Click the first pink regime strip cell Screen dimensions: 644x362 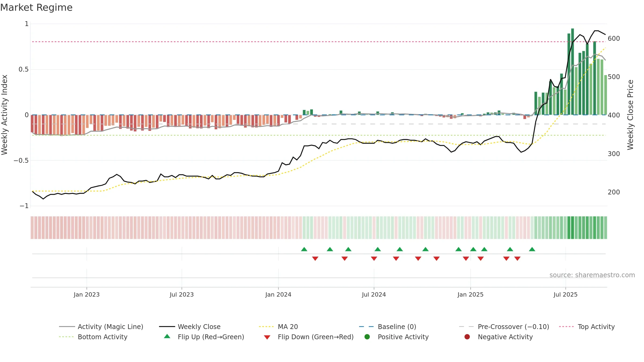[x=32, y=228]
